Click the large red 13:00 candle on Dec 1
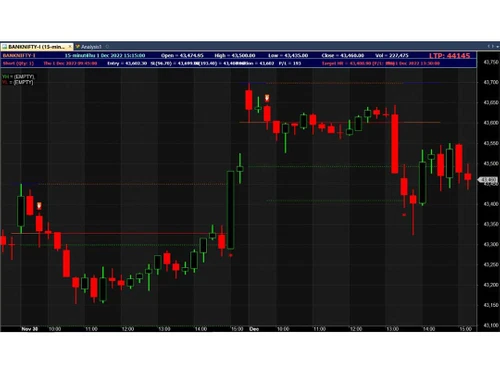The image size is (500, 375). [395, 144]
